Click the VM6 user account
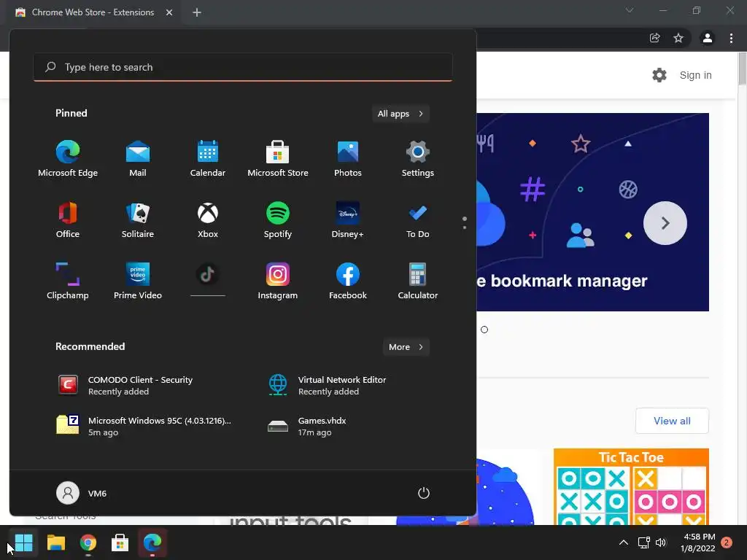Image resolution: width=747 pixels, height=560 pixels. (82, 493)
